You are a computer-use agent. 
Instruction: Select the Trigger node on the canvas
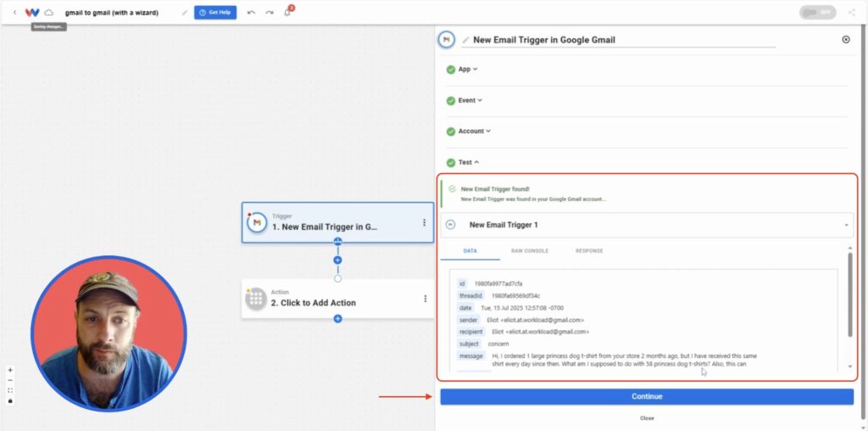point(337,222)
